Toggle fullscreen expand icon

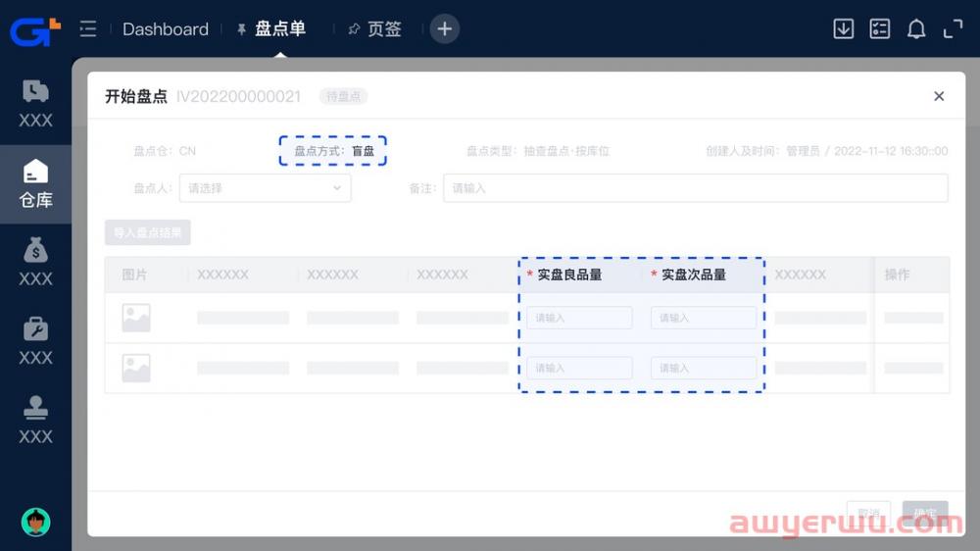pos(953,29)
